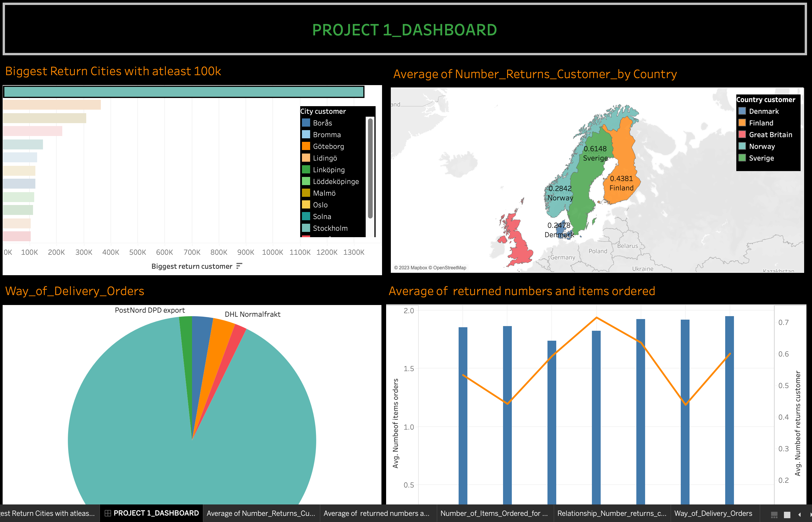The width and height of the screenshot is (812, 522).
Task: Click the show tabs view icon
Action: click(x=787, y=515)
